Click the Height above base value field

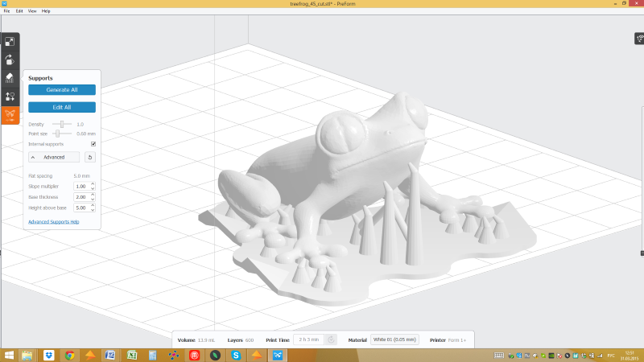(x=82, y=208)
